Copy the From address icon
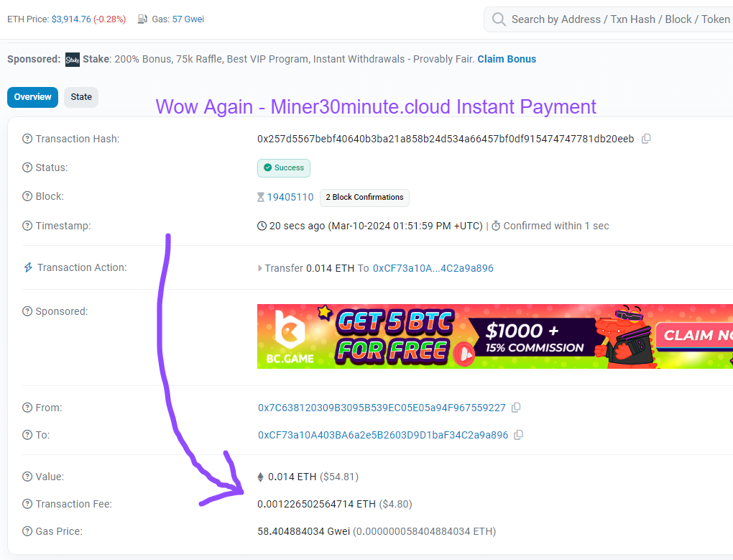Screen dimensions: 733x560 tap(516, 408)
